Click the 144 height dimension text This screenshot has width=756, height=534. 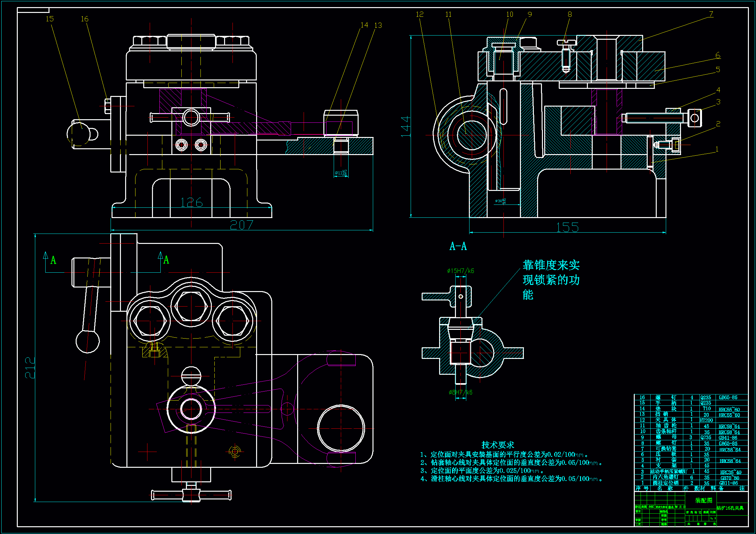tap(406, 126)
